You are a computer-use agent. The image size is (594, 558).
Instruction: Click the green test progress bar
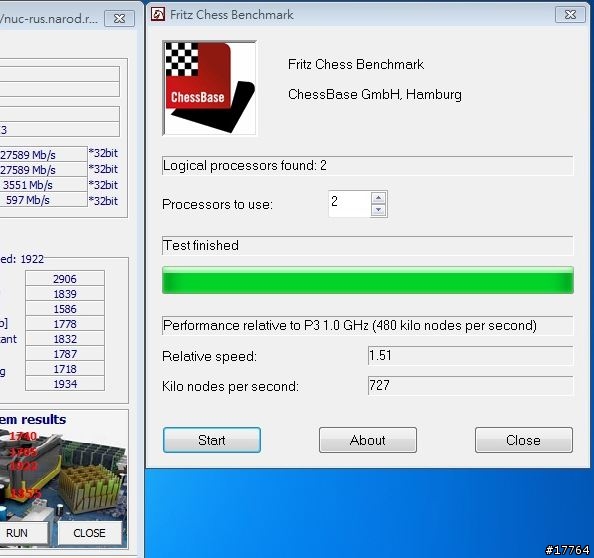[x=368, y=280]
